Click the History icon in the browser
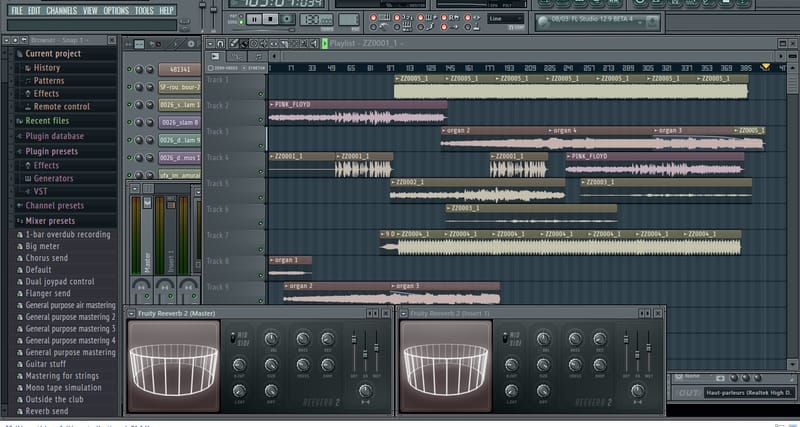This screenshot has width=800, height=427. [28, 68]
